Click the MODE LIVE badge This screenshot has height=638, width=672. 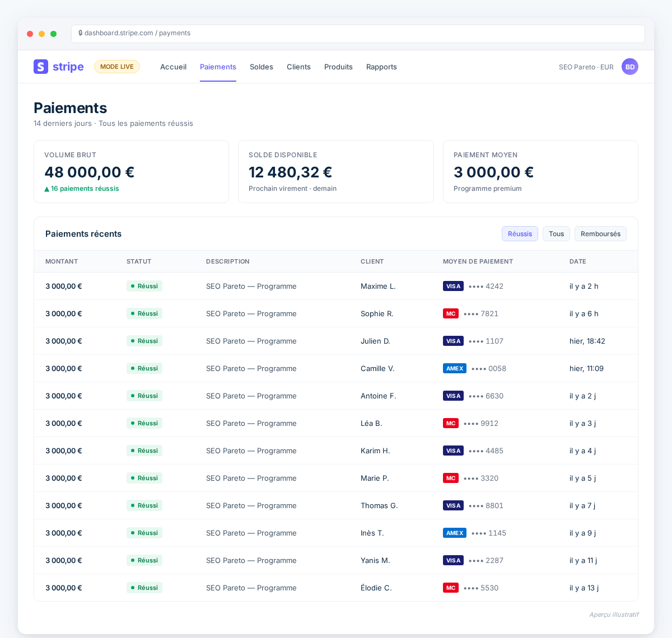click(117, 67)
